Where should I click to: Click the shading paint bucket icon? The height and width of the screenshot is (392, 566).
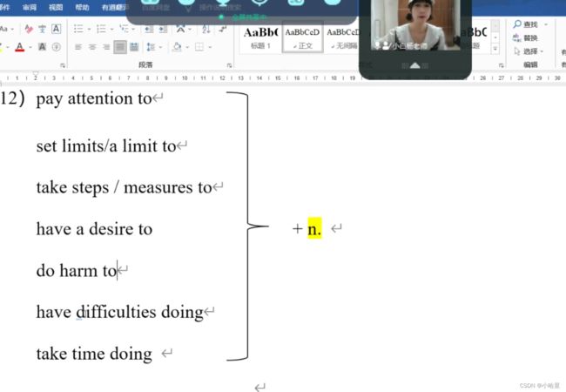[x=177, y=46]
